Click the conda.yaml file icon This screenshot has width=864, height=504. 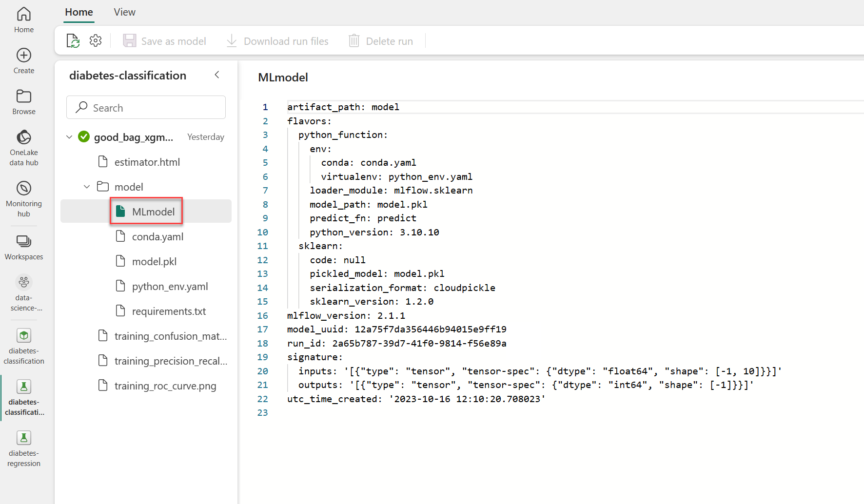tap(120, 236)
